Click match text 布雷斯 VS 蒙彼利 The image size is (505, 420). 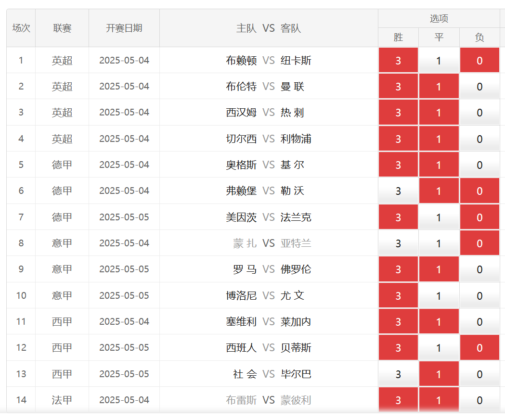pyautogui.click(x=269, y=400)
